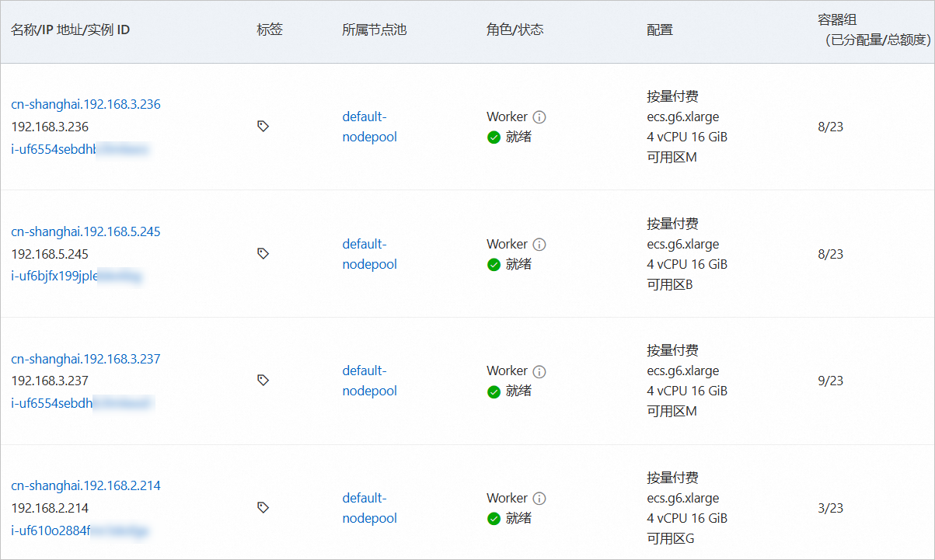935x560 pixels.
Task: Click 可用区M text in 192.168.3.237 row
Action: [672, 411]
